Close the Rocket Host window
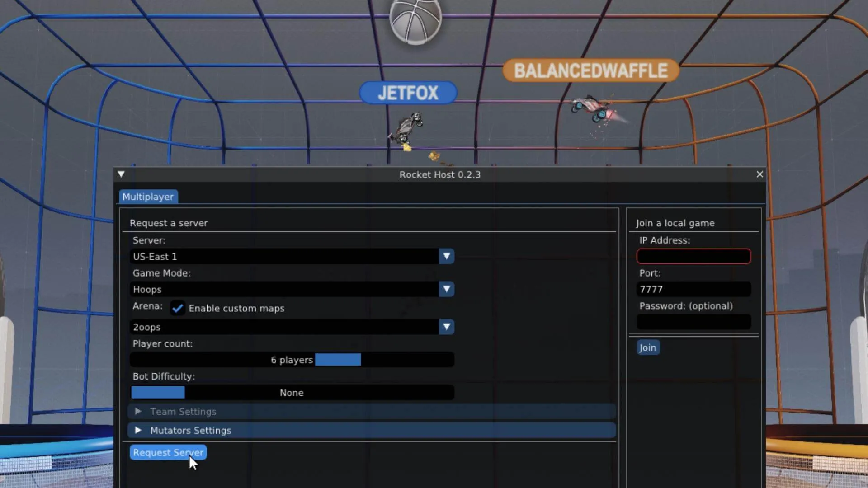The image size is (868, 488). pyautogui.click(x=759, y=174)
